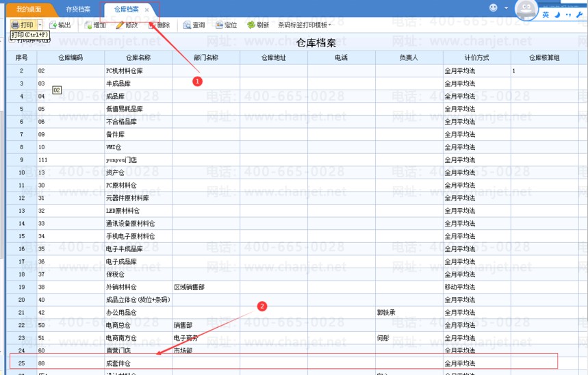The image size is (588, 375).
Task: Switch to the 存货档案 tab
Action: pos(78,10)
